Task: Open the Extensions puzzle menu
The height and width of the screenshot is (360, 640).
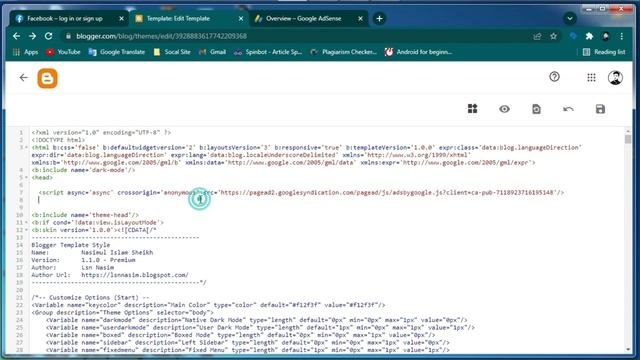Action: pos(589,36)
